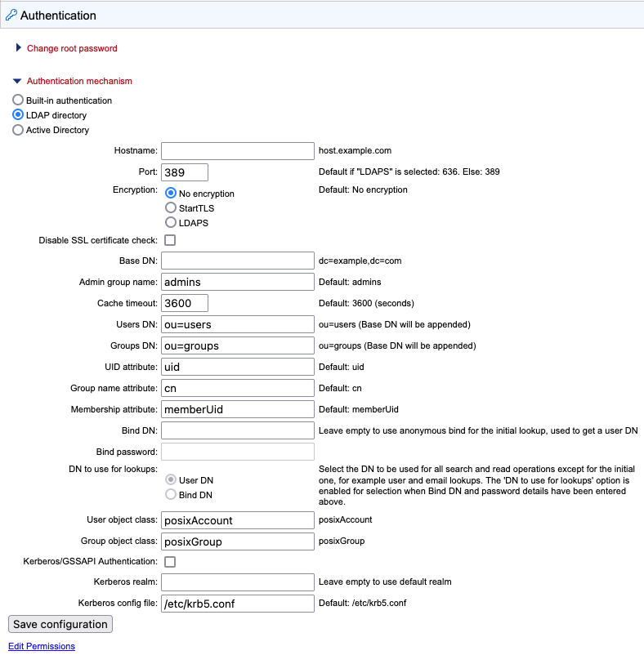Enable Kerberos/GSSAPI Authentication

[171, 561]
